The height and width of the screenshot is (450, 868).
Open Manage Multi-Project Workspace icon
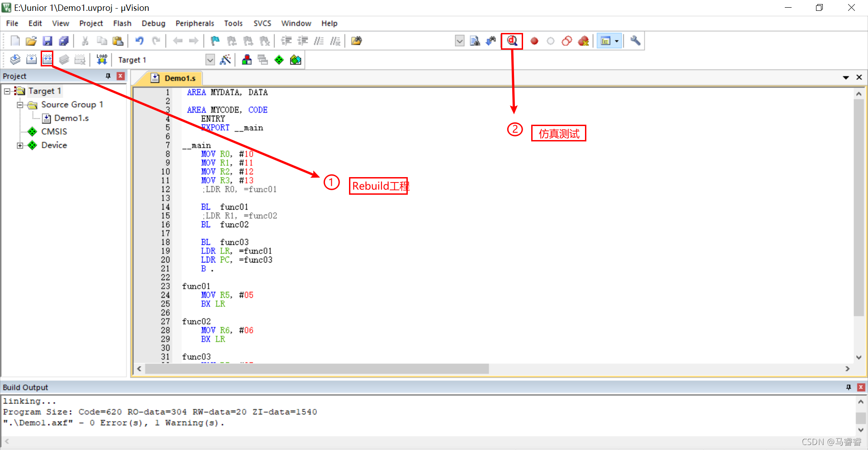coord(263,60)
